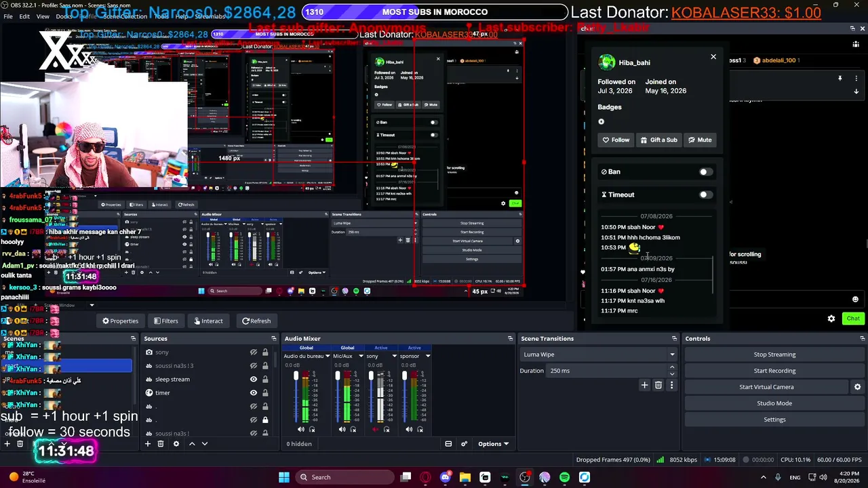Image resolution: width=868 pixels, height=488 pixels.
Task: Hide the sleep stream source
Action: 254,380
